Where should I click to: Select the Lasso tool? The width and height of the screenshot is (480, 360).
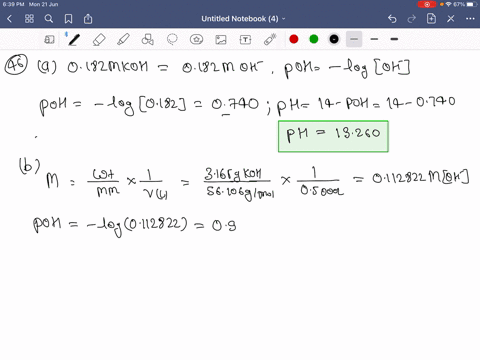[x=172, y=40]
